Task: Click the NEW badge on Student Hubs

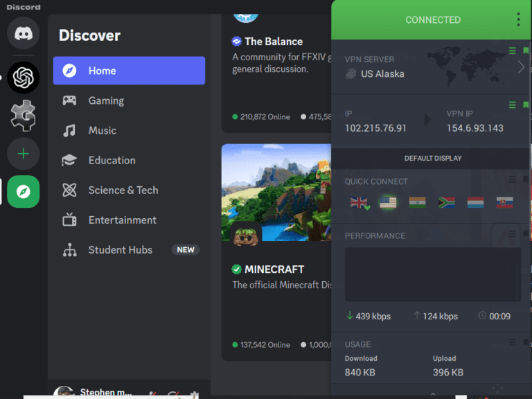Action: (x=186, y=249)
